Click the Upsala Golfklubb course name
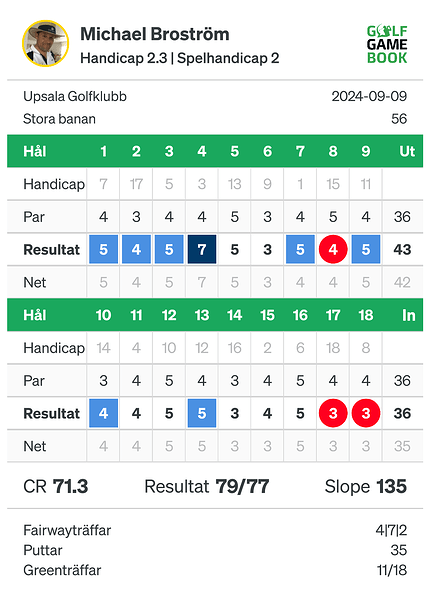The width and height of the screenshot is (431, 600). tap(75, 96)
